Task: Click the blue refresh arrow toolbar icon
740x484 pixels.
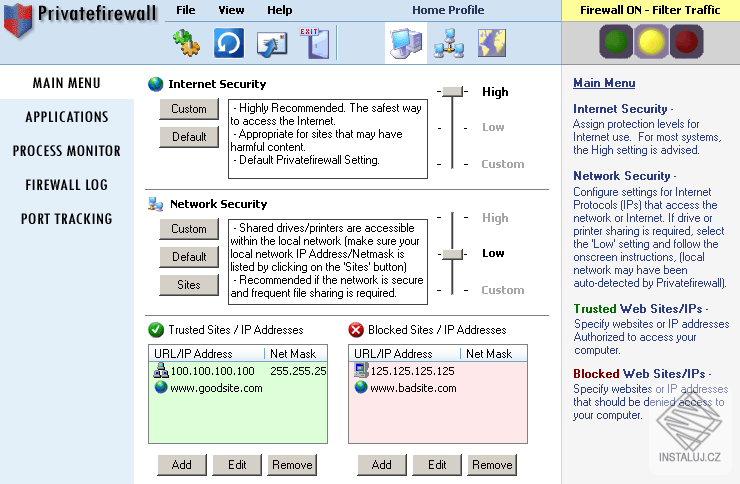Action: (x=229, y=42)
